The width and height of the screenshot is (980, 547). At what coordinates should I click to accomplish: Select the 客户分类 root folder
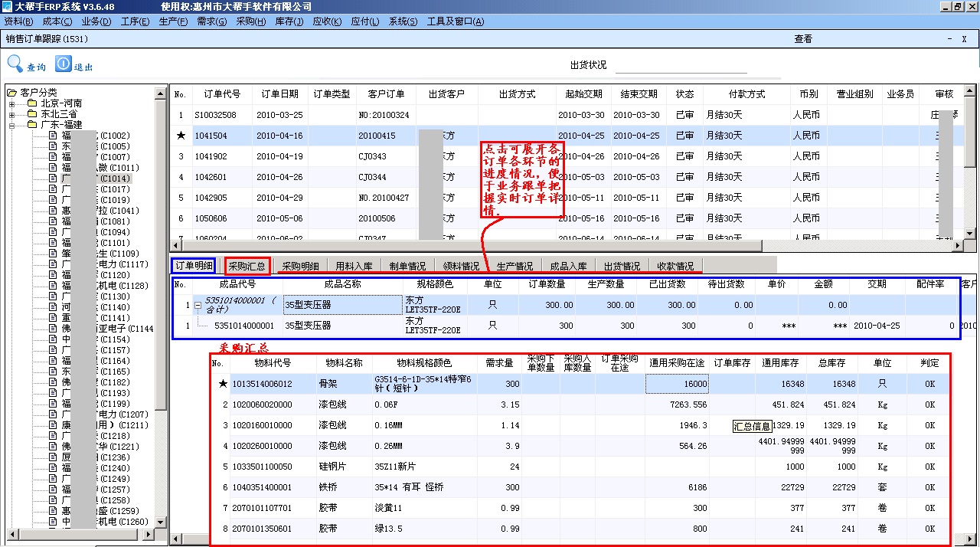(x=39, y=92)
